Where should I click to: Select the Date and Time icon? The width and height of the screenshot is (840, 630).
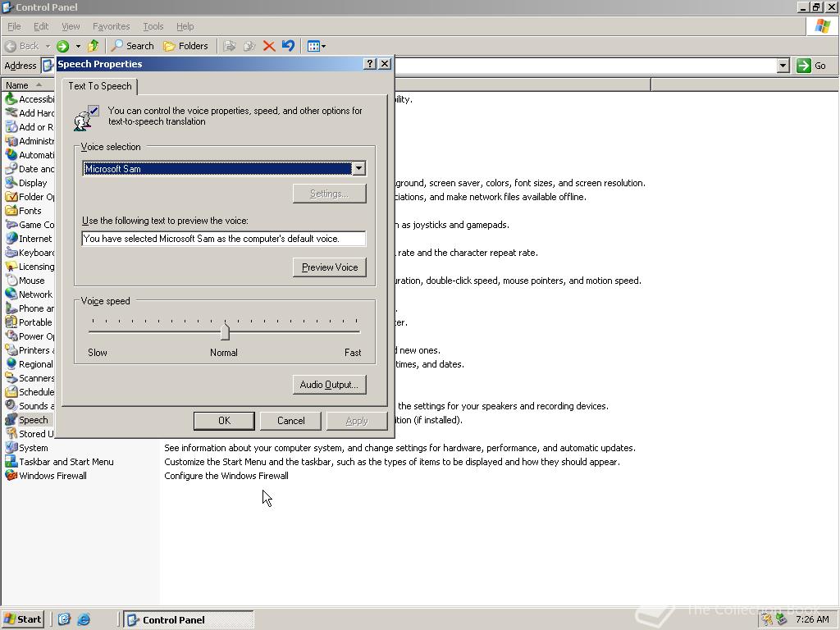[x=11, y=169]
